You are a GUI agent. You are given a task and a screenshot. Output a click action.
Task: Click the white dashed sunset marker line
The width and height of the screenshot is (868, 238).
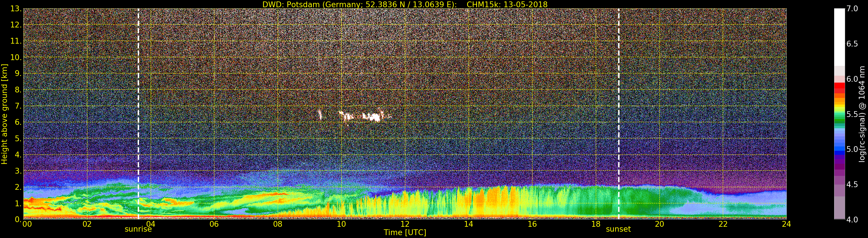point(619,114)
